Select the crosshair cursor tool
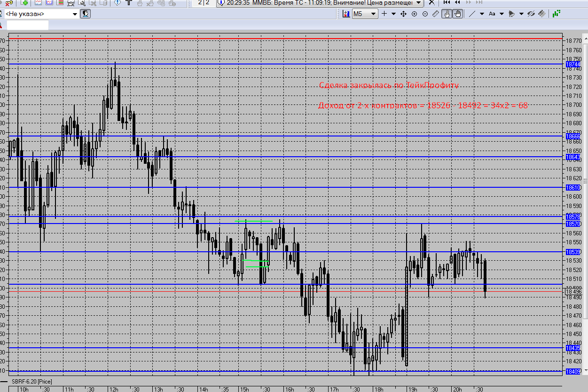This screenshot has width=588, height=392. [x=384, y=14]
